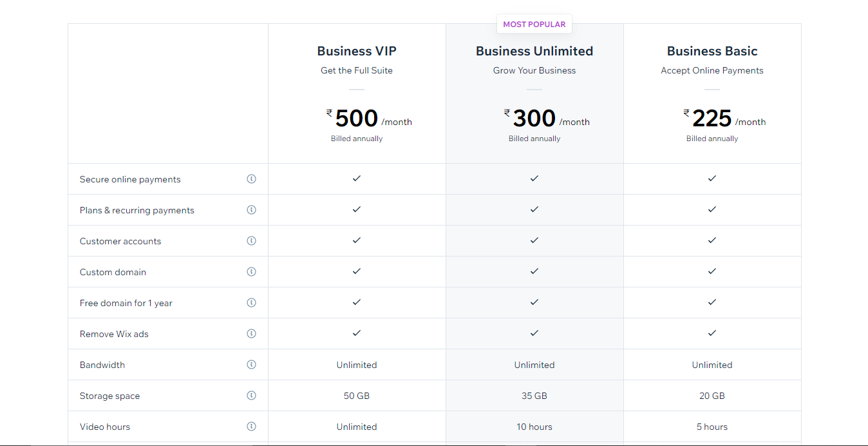Viewport: 868px width, 446px height.
Task: Click Business VIP checkmark for Secure online payments
Action: click(357, 179)
